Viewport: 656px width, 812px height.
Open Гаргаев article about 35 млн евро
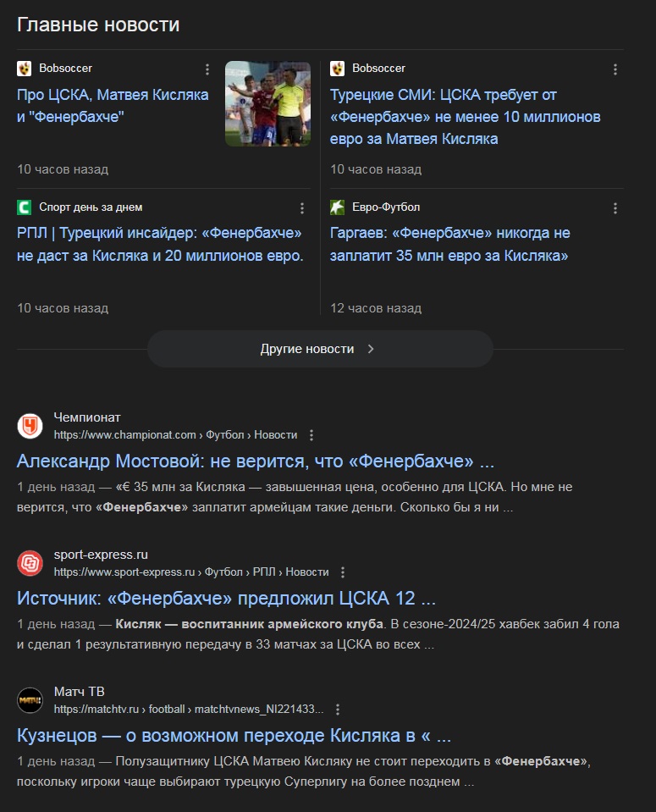pyautogui.click(x=449, y=244)
